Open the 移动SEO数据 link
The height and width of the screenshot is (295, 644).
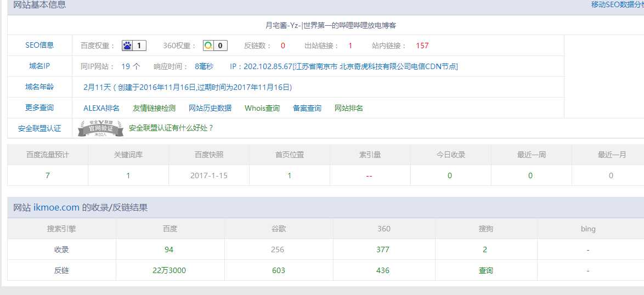[617, 4]
